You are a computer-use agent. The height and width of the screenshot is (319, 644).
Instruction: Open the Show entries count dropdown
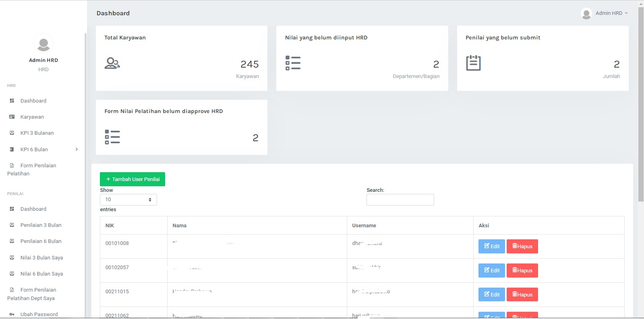click(128, 200)
